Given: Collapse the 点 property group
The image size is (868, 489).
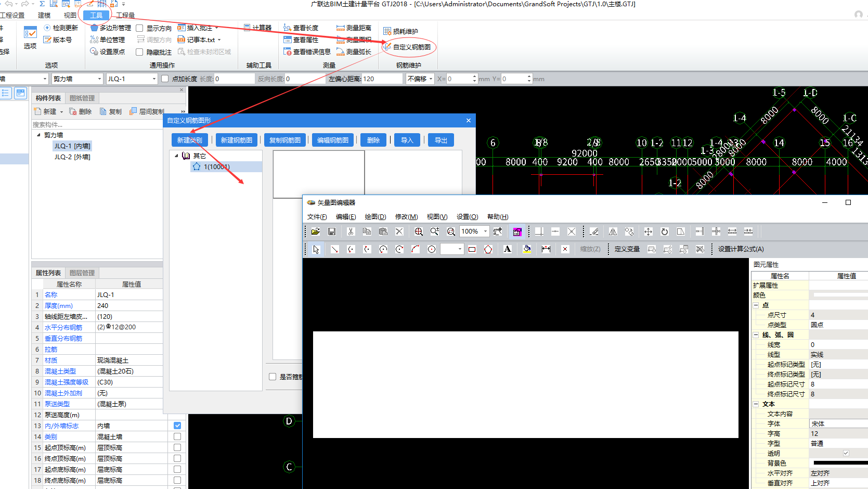Looking at the screenshot, I should pyautogui.click(x=756, y=305).
